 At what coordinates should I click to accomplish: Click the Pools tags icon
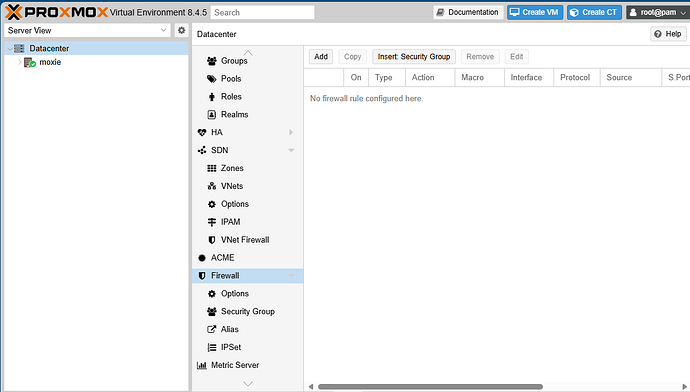click(212, 79)
